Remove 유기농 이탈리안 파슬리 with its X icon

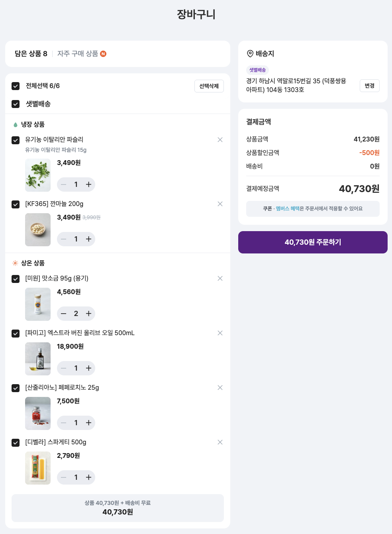(x=220, y=139)
